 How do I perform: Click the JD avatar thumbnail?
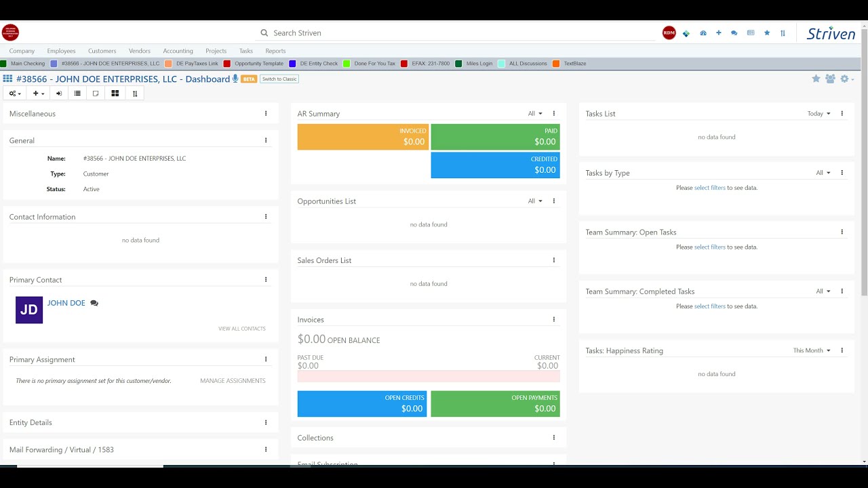29,310
